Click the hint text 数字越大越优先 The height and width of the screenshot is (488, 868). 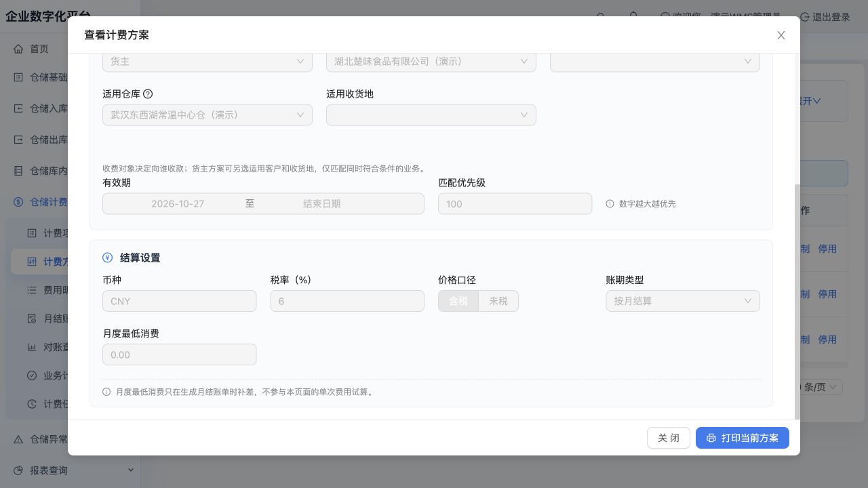(648, 203)
